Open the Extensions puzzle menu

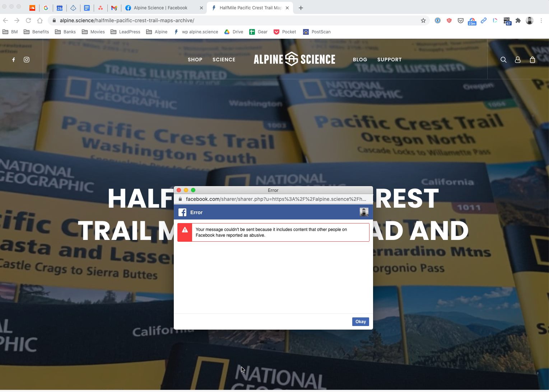(518, 20)
